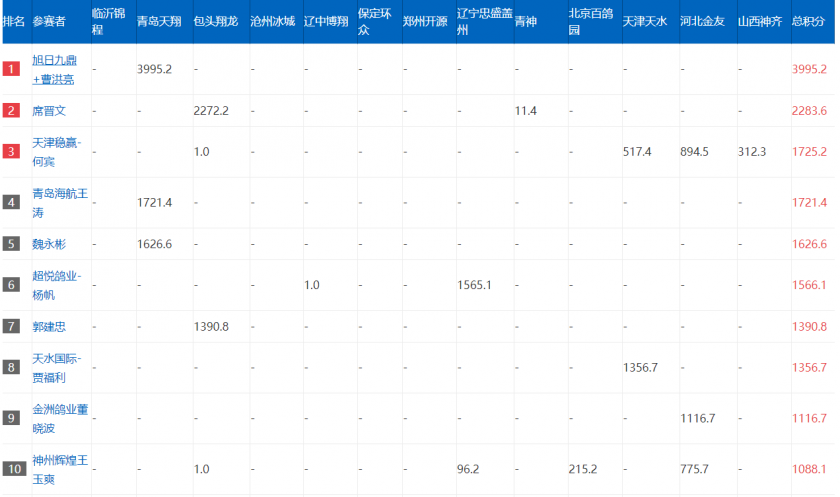Open participant 超悦鸽业-杨帆
The height and width of the screenshot is (497, 840).
click(57, 285)
